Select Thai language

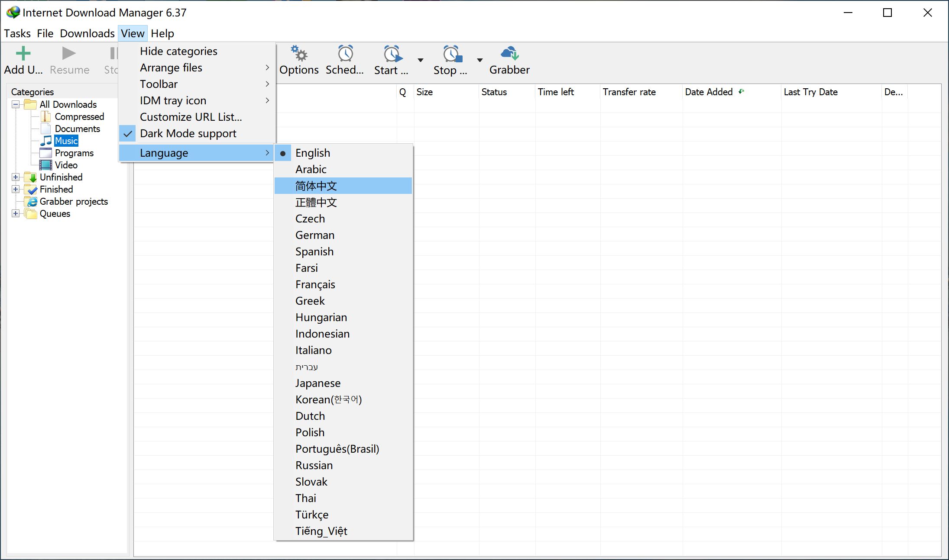pos(343,498)
